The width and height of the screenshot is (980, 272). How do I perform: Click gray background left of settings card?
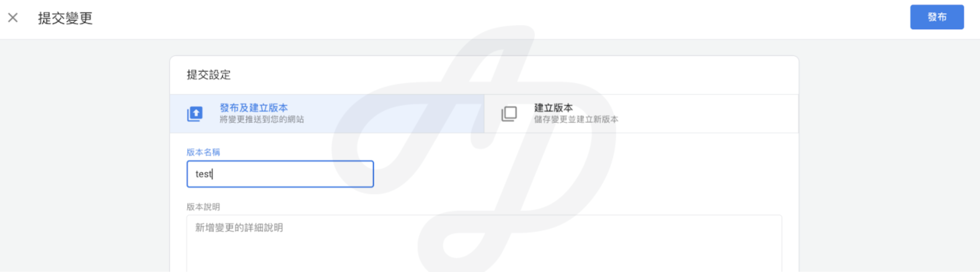coord(84,153)
